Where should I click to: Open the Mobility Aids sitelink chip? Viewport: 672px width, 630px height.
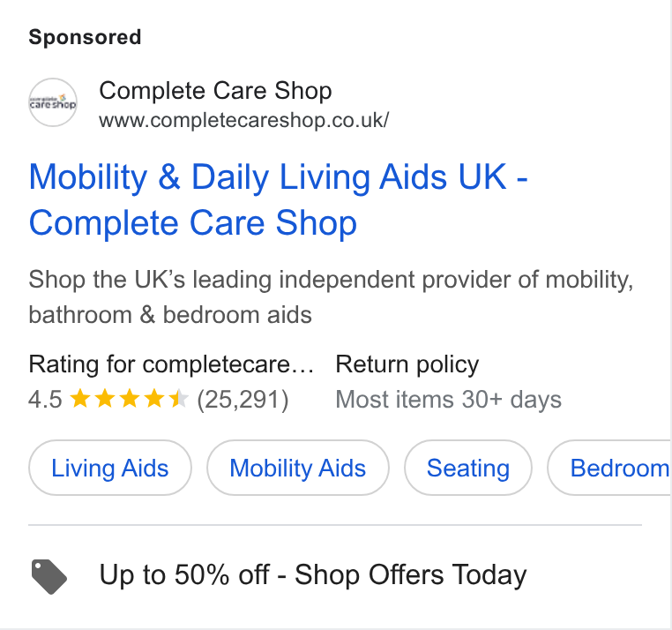(298, 468)
